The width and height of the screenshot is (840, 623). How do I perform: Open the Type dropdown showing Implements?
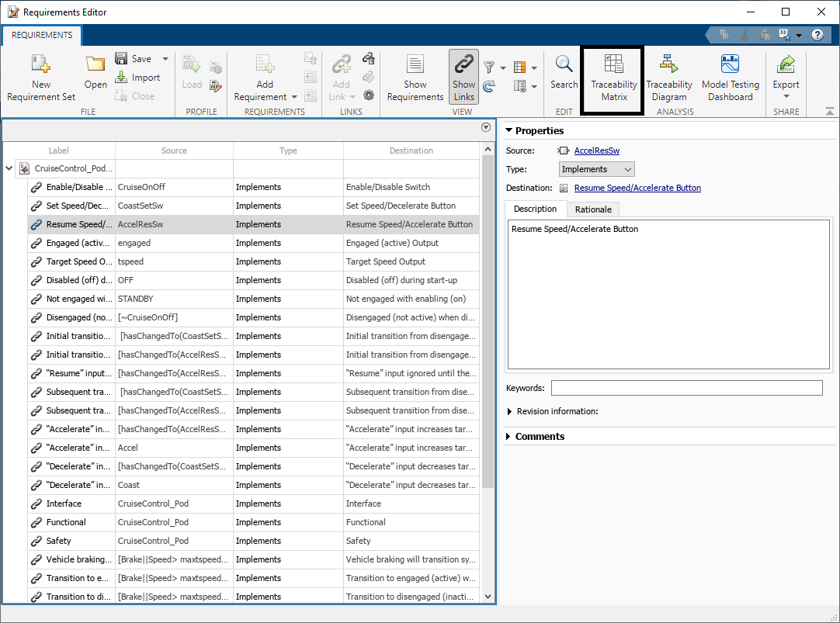[596, 169]
